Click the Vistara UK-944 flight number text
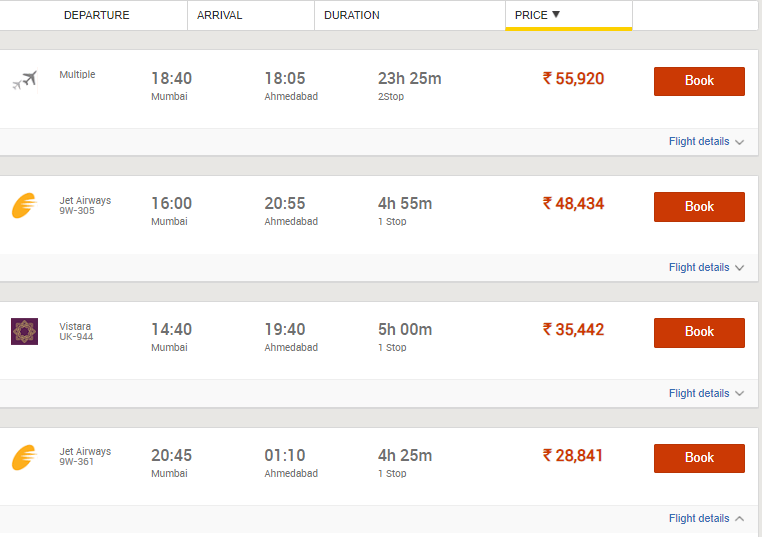Screen dimensions: 762x537 [x=76, y=337]
